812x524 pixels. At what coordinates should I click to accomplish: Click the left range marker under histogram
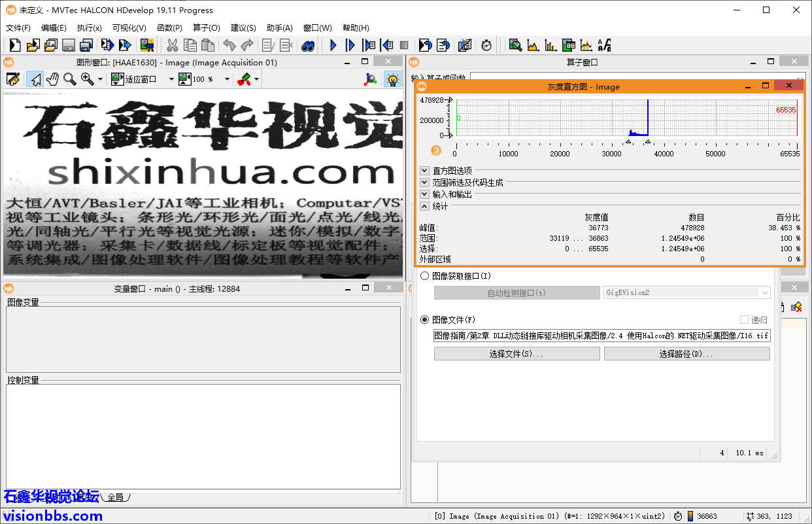click(629, 141)
